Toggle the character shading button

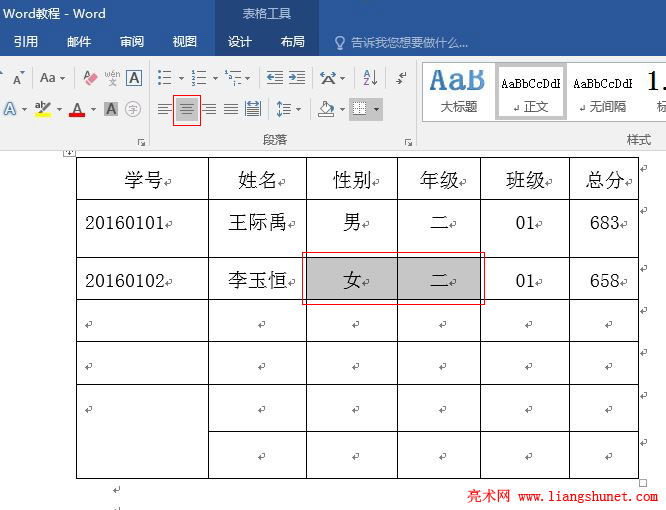point(111,109)
